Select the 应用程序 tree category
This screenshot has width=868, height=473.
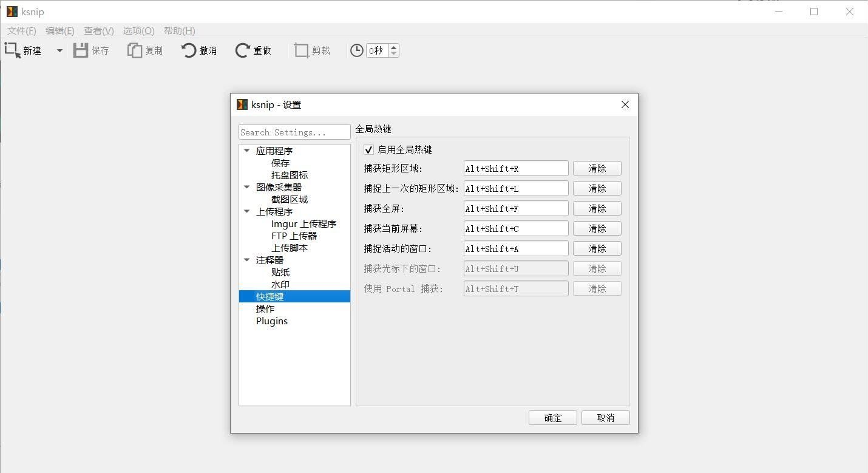[274, 151]
